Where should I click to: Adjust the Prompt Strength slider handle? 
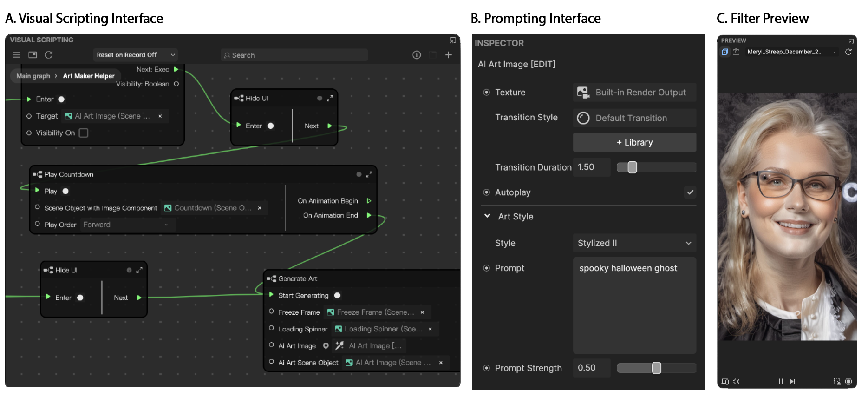tap(656, 368)
